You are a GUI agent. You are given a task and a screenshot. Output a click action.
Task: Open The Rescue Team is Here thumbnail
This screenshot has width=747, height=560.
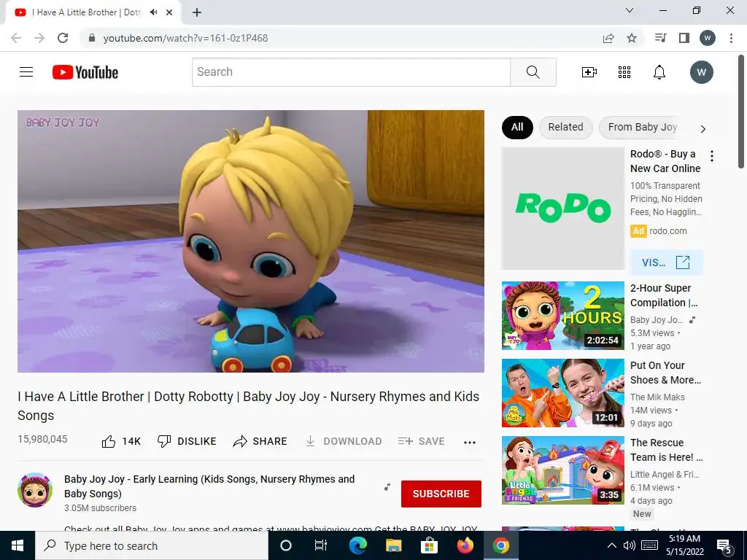coord(562,470)
